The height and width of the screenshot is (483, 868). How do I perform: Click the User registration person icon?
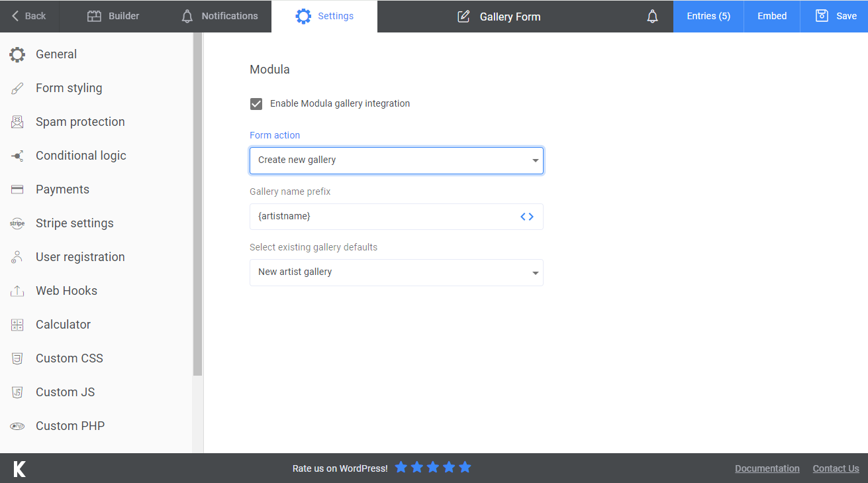pos(17,257)
